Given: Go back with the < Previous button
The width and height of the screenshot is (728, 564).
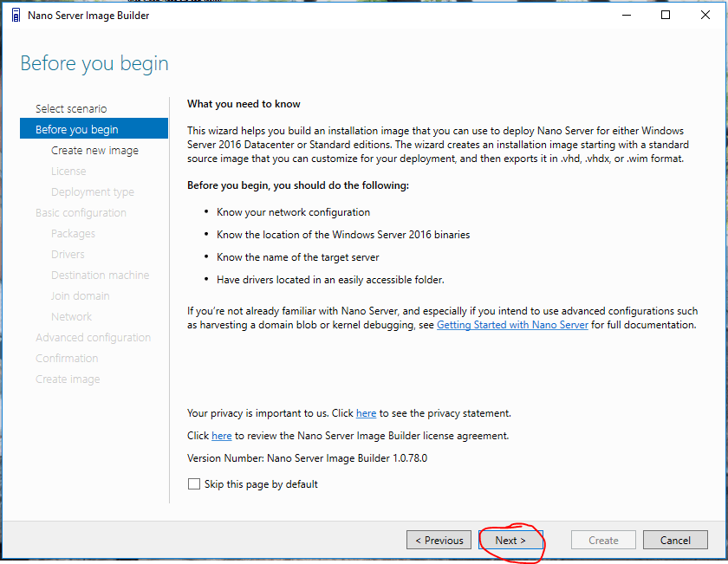Looking at the screenshot, I should [439, 541].
